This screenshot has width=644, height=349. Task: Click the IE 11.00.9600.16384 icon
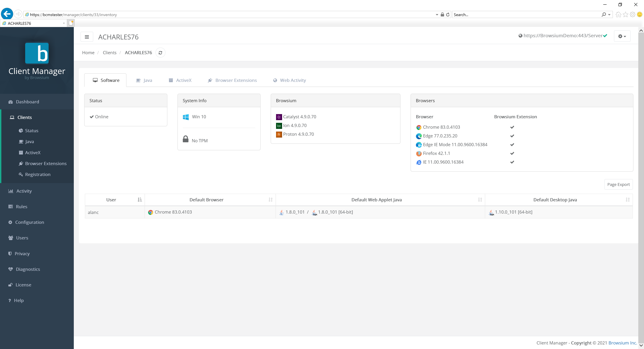[x=418, y=162]
